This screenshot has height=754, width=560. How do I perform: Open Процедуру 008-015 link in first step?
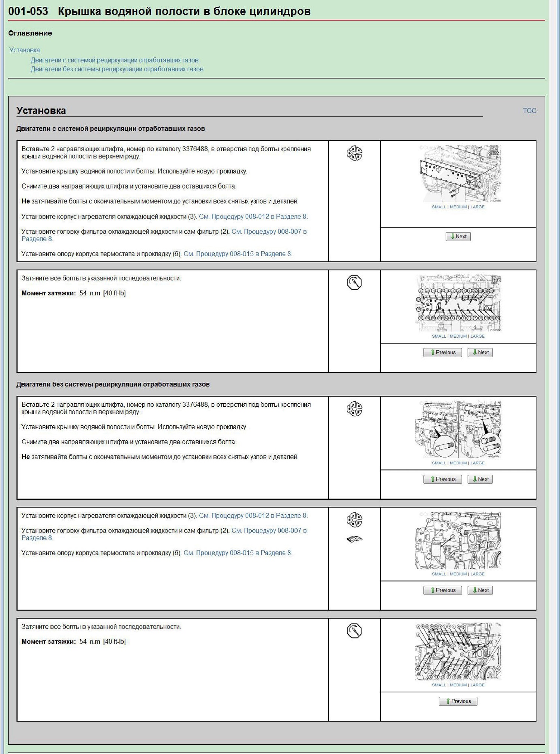[238, 254]
